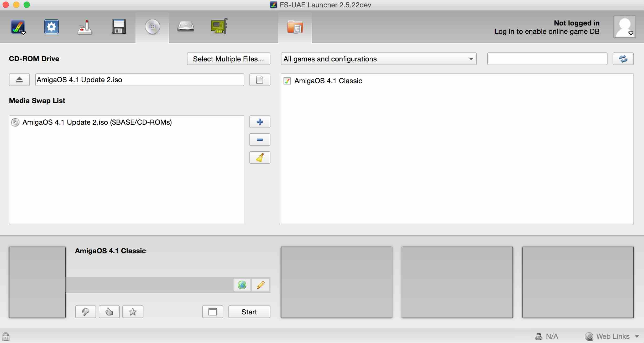
Task: Browse for a CD-ROM image file
Action: coord(260,80)
